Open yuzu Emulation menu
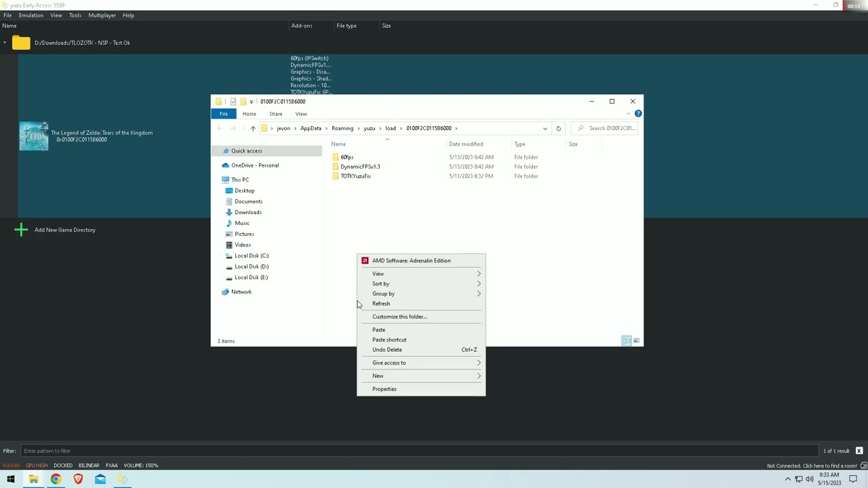Viewport: 868px width, 488px height. tap(31, 15)
